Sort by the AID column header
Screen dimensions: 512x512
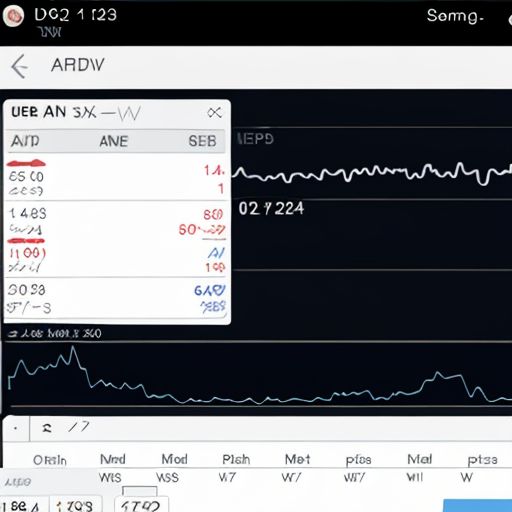[x=25, y=141]
